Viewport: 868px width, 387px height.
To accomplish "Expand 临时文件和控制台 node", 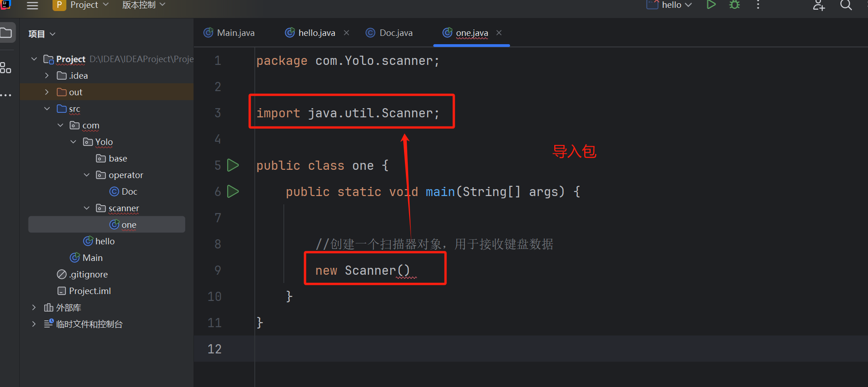I will (34, 324).
